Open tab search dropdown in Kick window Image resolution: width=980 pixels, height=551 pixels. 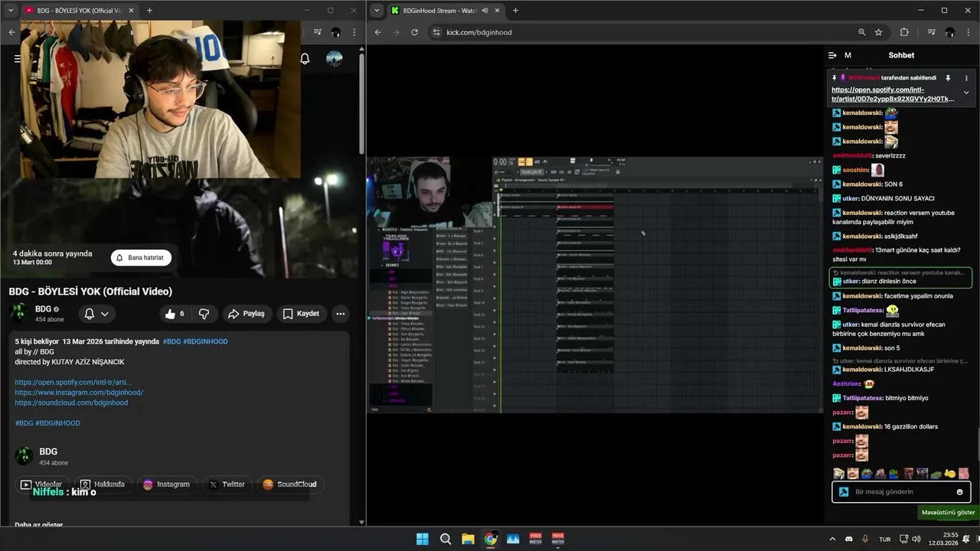coord(377,11)
